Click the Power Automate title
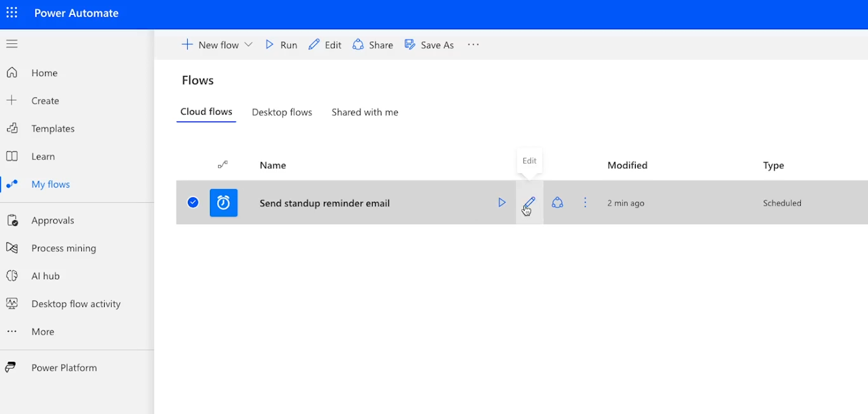 (x=76, y=13)
